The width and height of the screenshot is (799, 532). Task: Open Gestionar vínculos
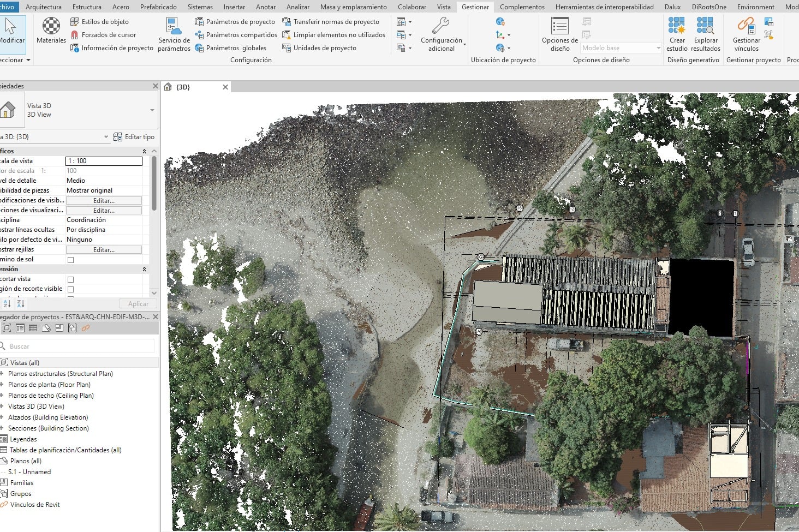click(746, 34)
